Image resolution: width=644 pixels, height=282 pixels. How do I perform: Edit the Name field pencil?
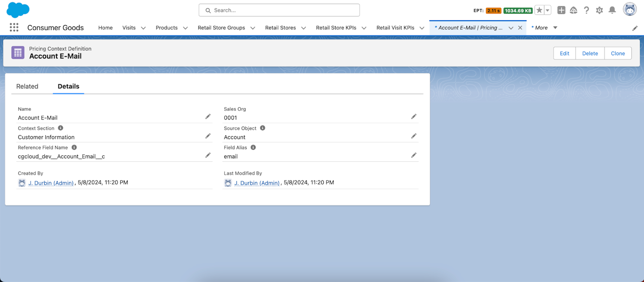click(208, 117)
